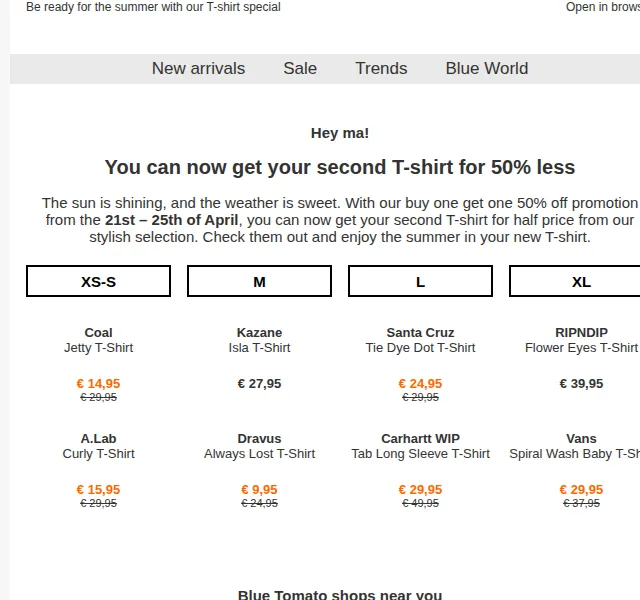View Santa Cruz Tie Dye Dot T-Shirt
Screen dimensions: 640x600
[x=420, y=340]
